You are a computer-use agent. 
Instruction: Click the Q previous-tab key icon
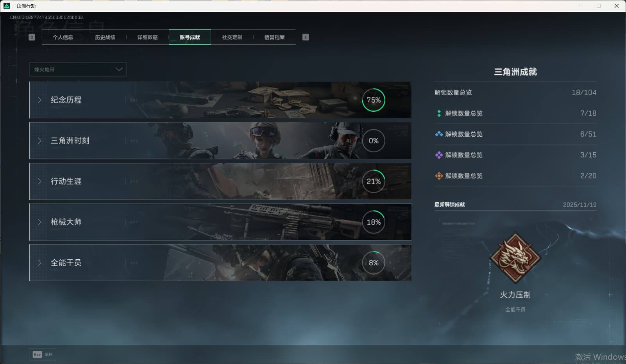coord(32,37)
